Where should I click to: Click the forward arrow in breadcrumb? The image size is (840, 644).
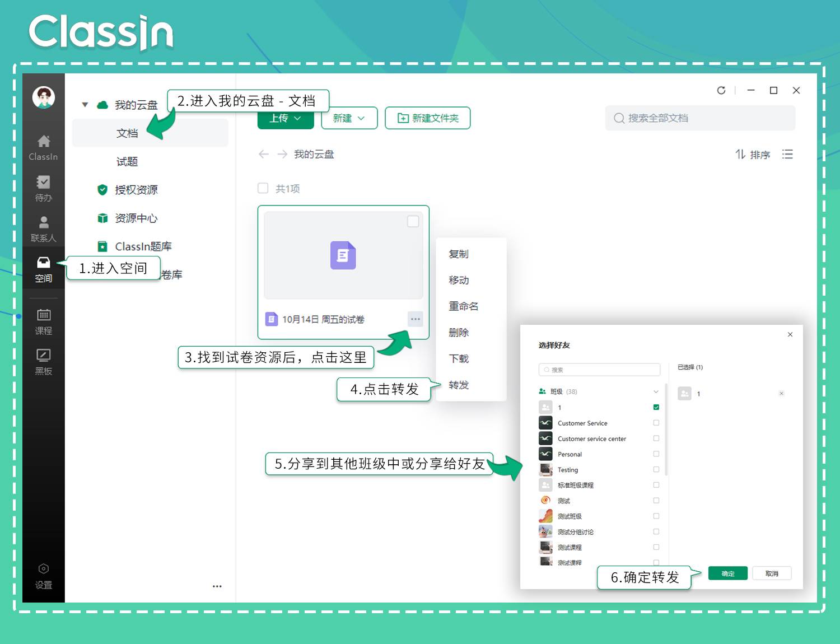(x=282, y=154)
